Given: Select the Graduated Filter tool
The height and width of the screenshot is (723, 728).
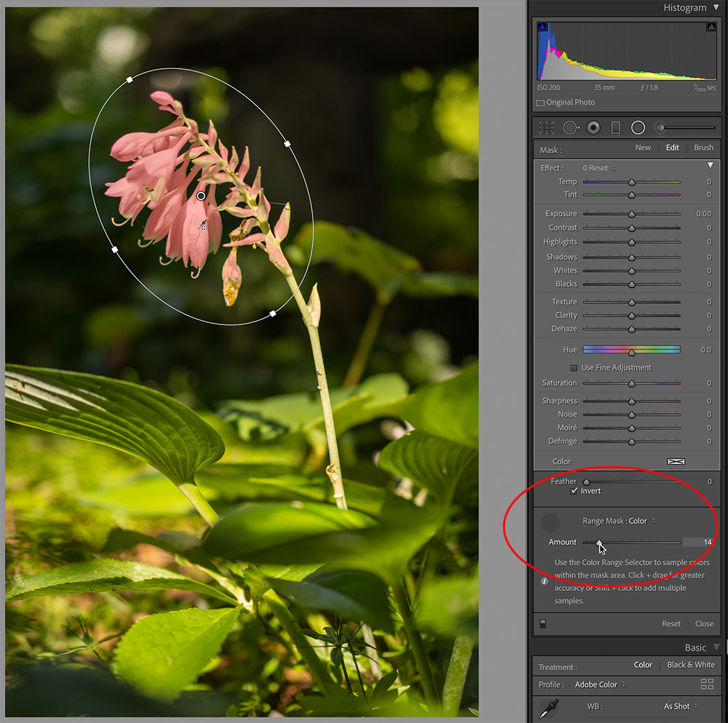Looking at the screenshot, I should click(614, 127).
